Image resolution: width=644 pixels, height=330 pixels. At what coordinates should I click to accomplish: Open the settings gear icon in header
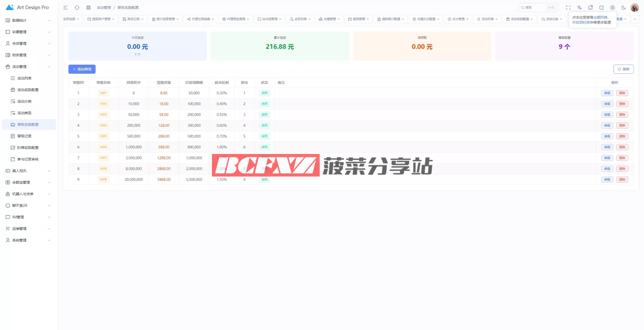pos(613,8)
